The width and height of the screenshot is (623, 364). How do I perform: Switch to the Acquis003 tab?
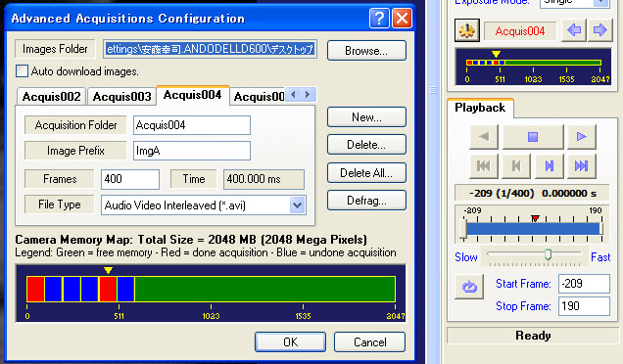(x=122, y=97)
